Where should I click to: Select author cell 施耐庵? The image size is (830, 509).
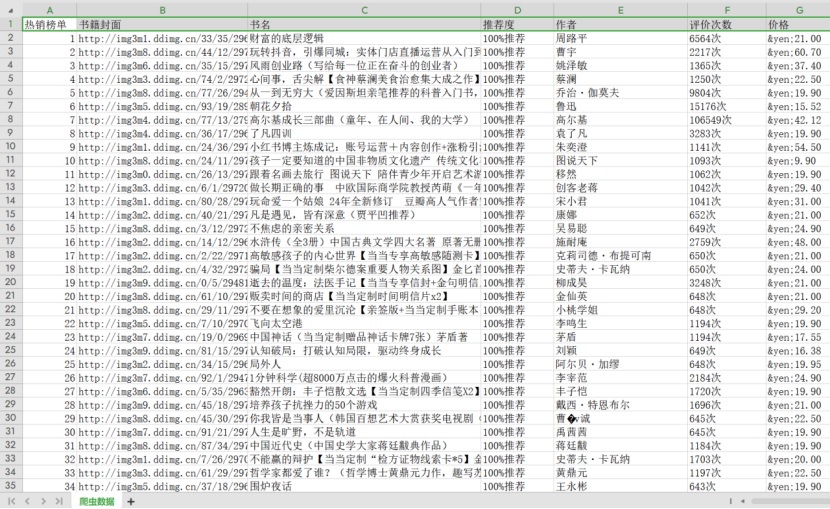(x=620, y=242)
